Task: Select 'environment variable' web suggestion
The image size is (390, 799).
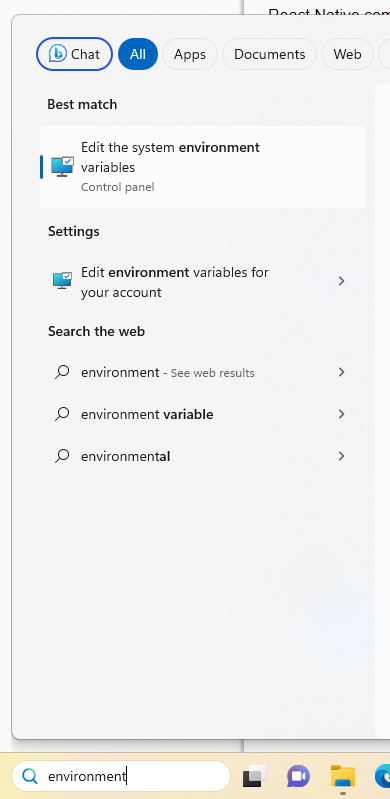Action: click(202, 414)
